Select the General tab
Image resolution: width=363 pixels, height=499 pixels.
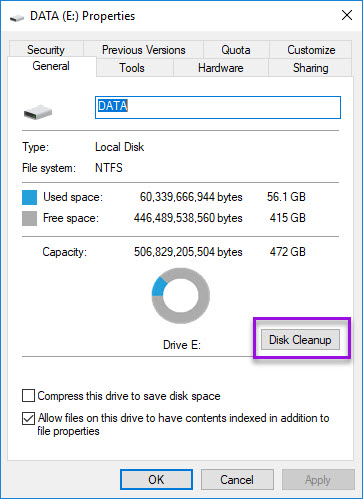click(51, 66)
